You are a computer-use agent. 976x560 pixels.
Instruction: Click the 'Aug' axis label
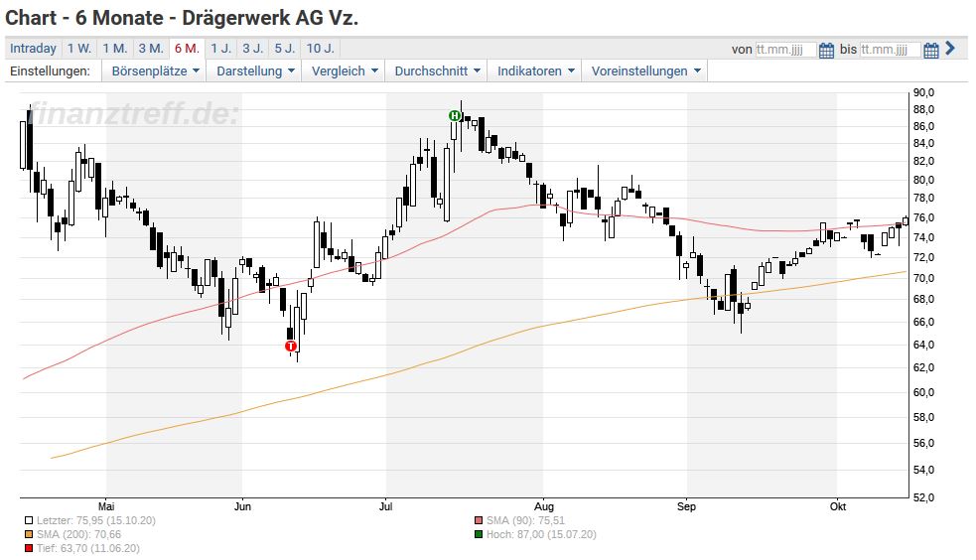pyautogui.click(x=543, y=506)
